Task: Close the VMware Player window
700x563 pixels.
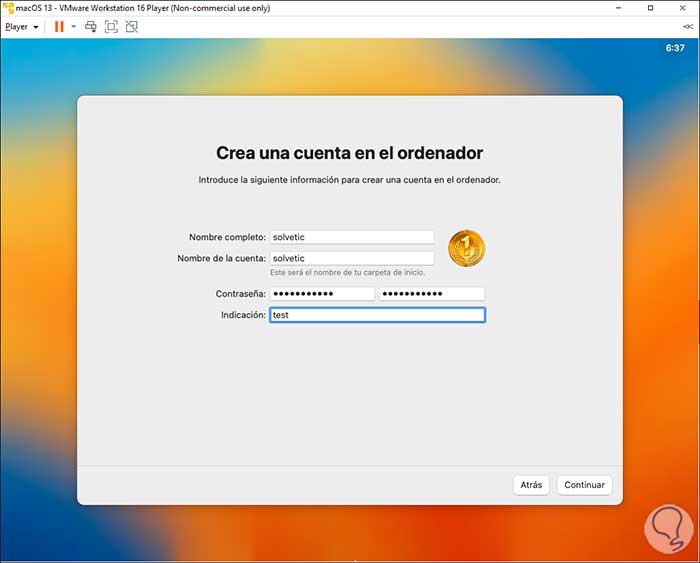Action: tap(683, 8)
